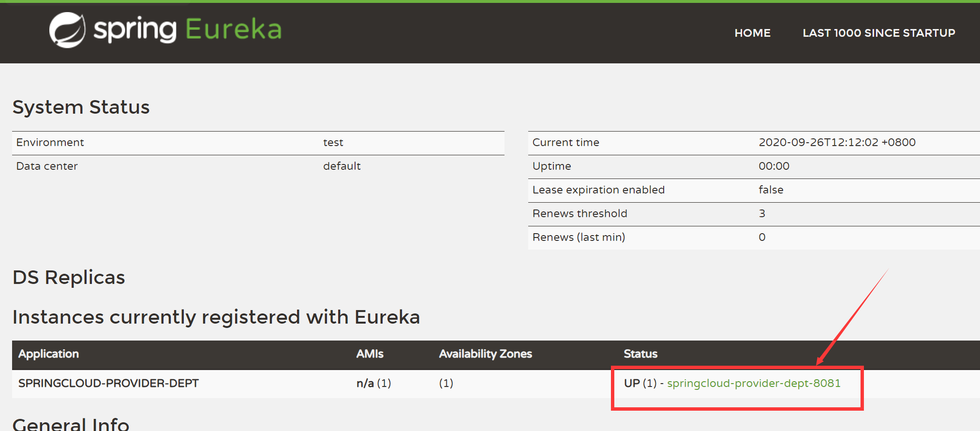Screen dimensions: 980x431
Task: Select the data center value default
Action: pos(342,166)
